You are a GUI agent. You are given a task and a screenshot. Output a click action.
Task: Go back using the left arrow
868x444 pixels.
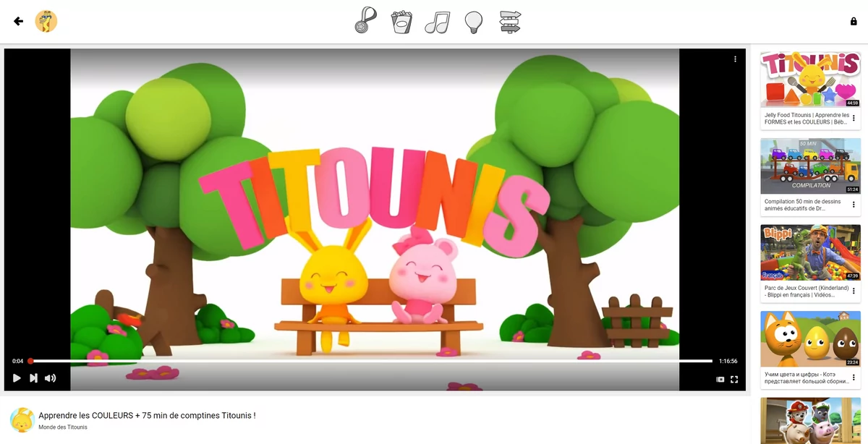coord(19,22)
